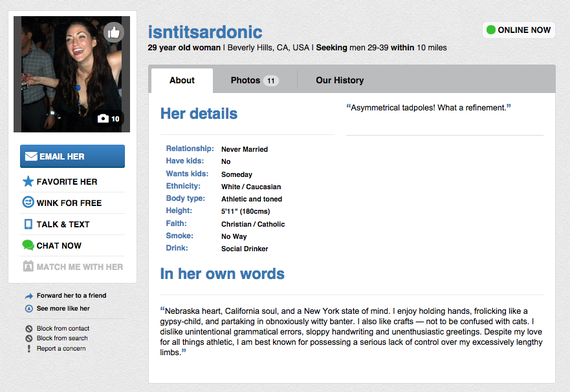The height and width of the screenshot is (392, 570).
Task: Click the star icon beside Favorite Her
Action: (x=28, y=181)
